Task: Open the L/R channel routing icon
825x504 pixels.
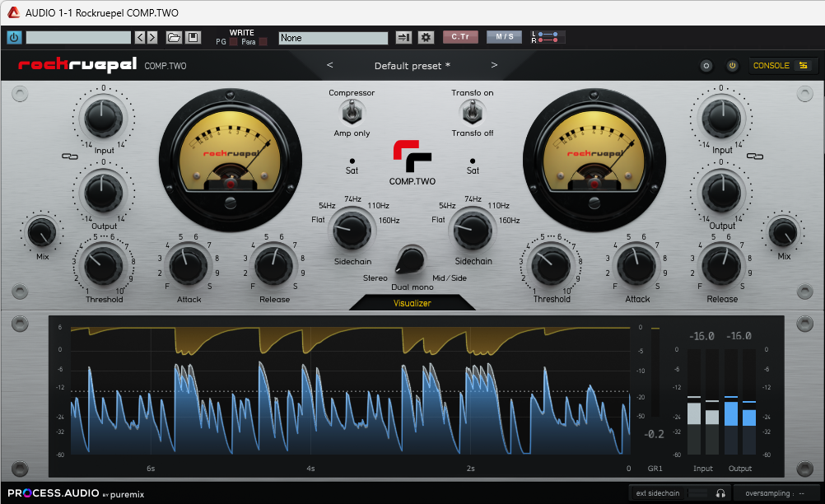Action: (548, 37)
